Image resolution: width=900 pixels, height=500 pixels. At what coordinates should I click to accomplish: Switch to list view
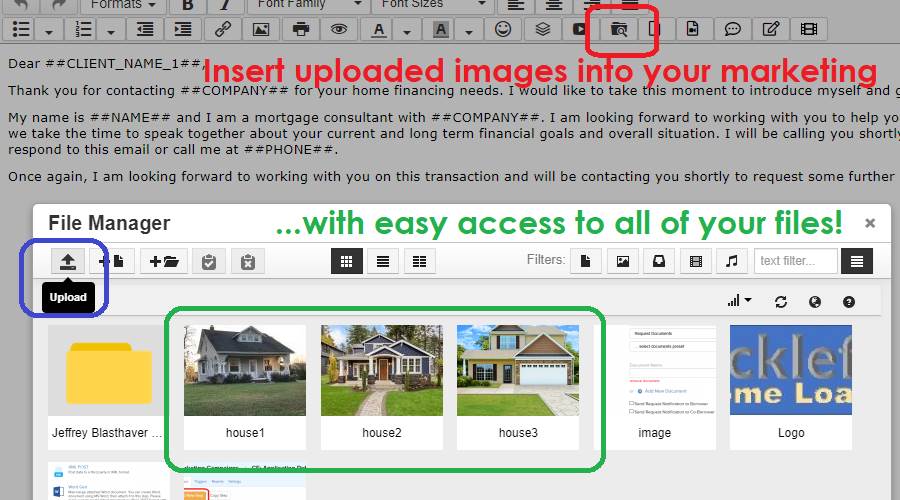(x=383, y=262)
